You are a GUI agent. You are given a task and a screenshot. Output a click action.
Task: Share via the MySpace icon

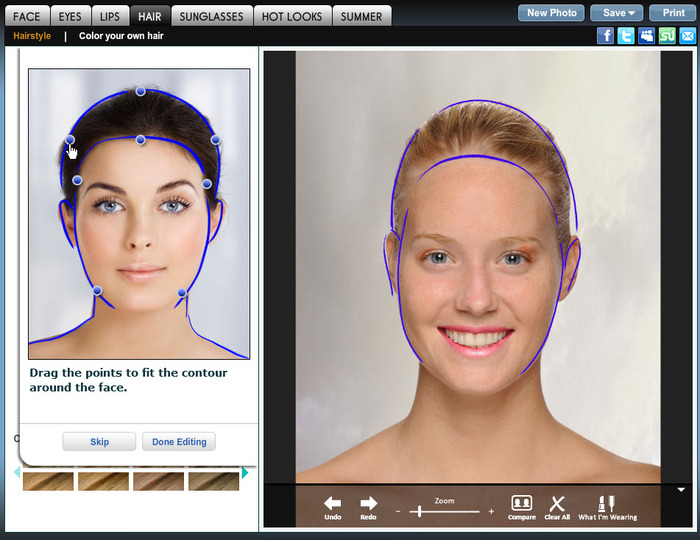pyautogui.click(x=646, y=36)
